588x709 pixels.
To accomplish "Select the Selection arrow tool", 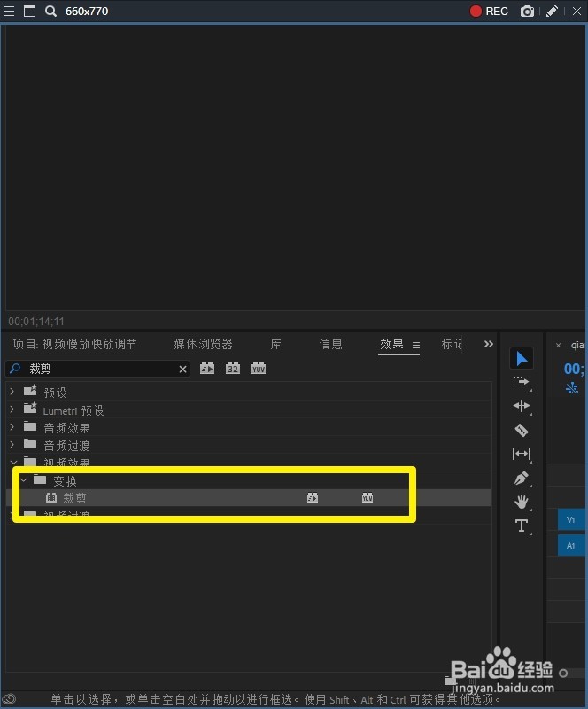I will coord(521,358).
